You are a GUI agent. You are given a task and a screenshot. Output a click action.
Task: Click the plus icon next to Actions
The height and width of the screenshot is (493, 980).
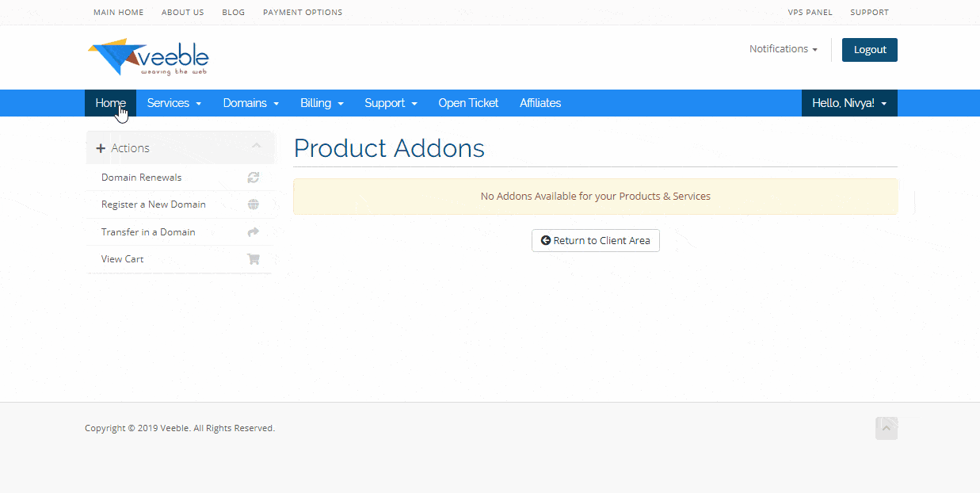101,148
